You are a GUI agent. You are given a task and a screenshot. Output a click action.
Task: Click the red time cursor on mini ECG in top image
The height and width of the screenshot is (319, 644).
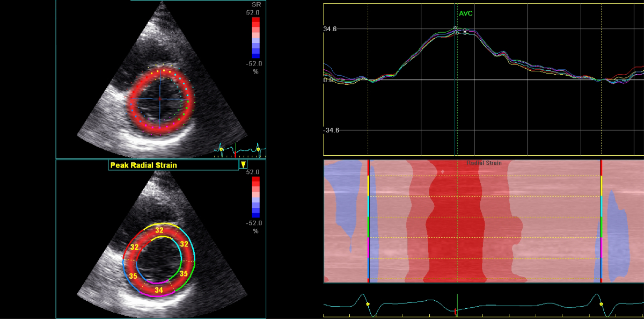235,150
